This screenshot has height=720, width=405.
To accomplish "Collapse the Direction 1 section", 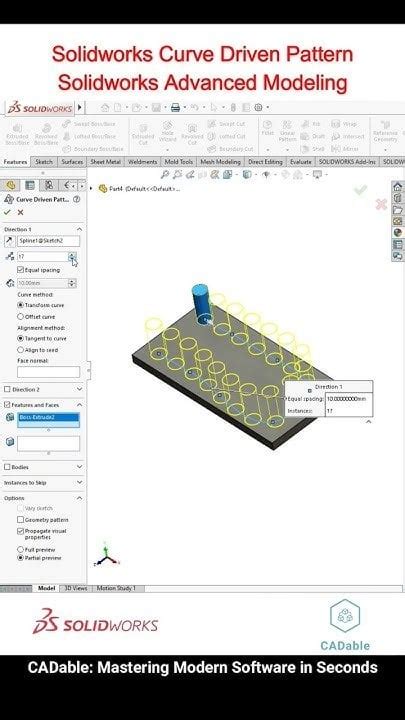I will tap(79, 229).
